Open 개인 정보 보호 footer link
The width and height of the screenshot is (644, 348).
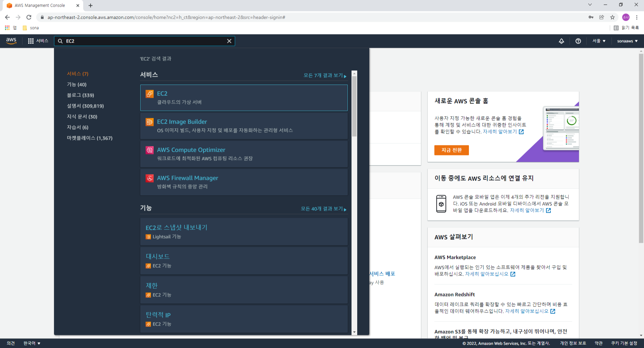pos(573,343)
